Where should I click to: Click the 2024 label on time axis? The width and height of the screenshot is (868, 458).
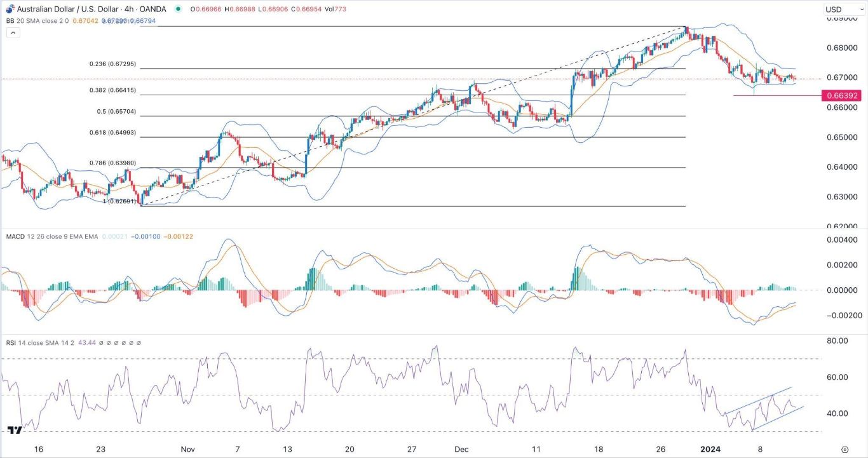(711, 449)
